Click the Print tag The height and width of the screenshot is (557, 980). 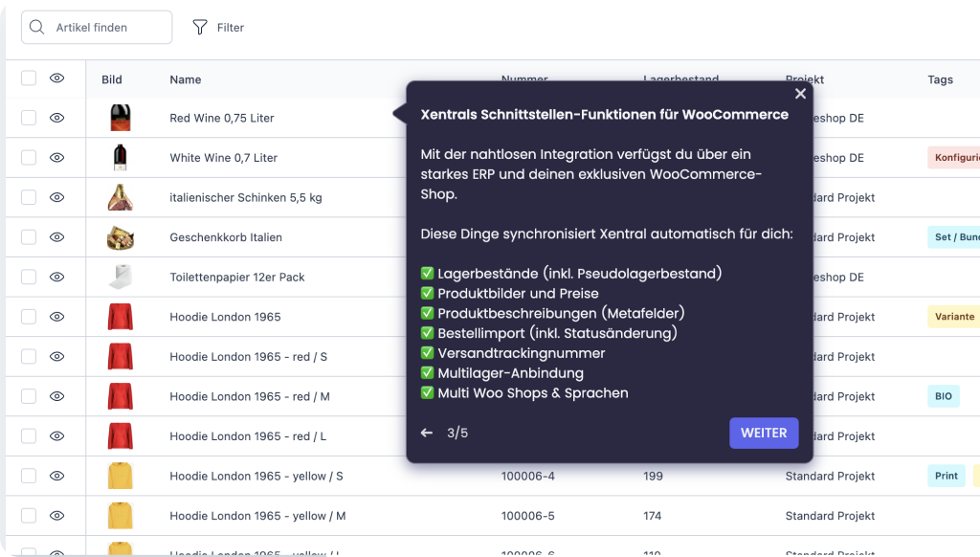[947, 476]
